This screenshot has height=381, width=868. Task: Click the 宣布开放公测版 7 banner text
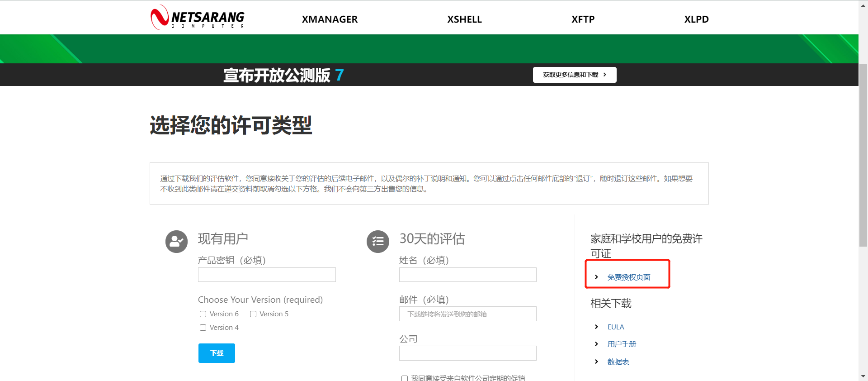283,75
